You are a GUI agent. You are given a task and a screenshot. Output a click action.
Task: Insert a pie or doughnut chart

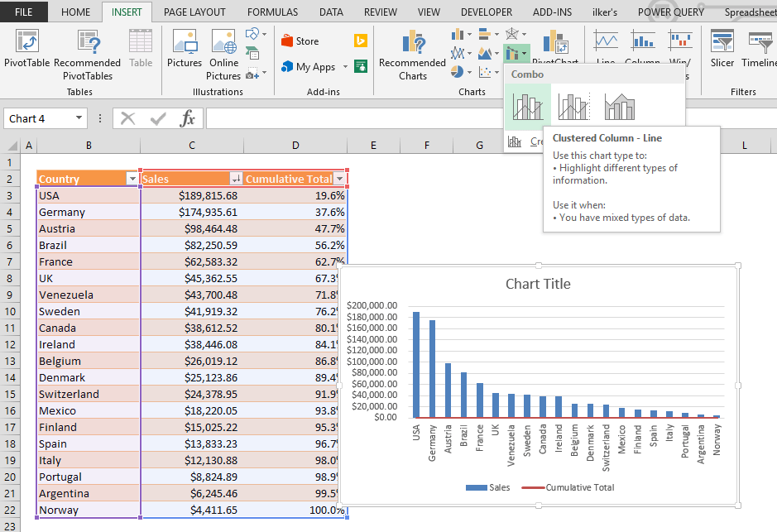[x=458, y=72]
